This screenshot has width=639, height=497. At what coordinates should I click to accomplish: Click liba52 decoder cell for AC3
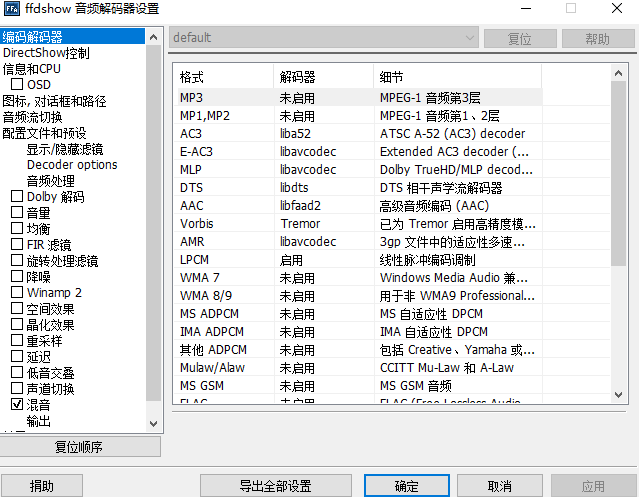pyautogui.click(x=295, y=134)
